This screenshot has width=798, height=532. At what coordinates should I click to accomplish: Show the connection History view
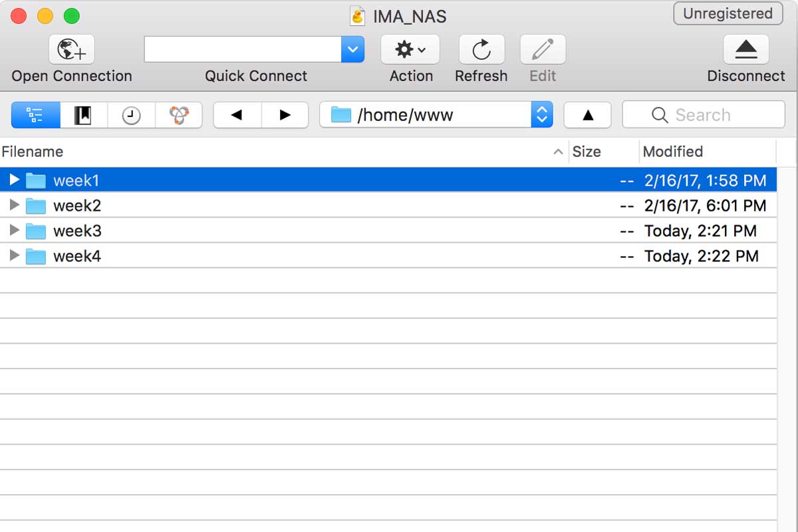tap(132, 115)
